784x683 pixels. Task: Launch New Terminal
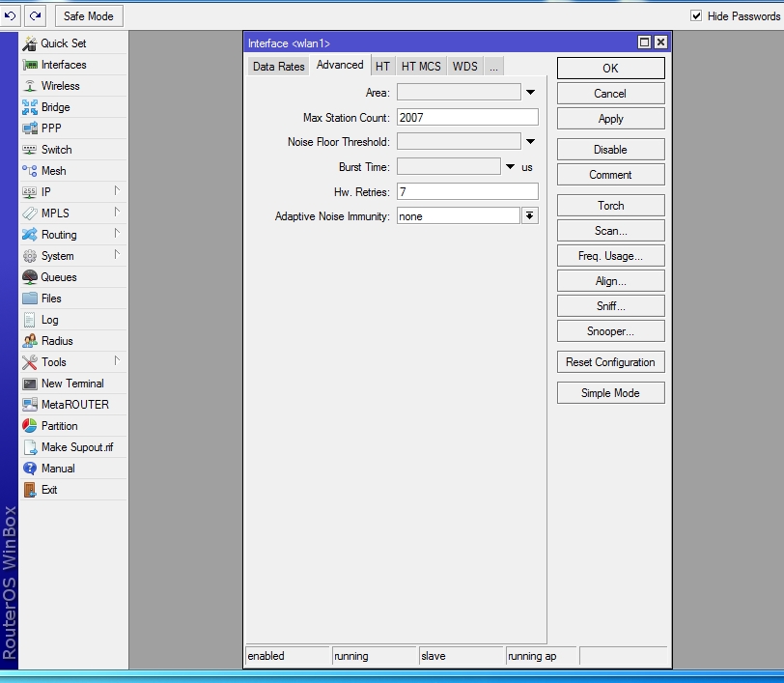[x=71, y=384]
